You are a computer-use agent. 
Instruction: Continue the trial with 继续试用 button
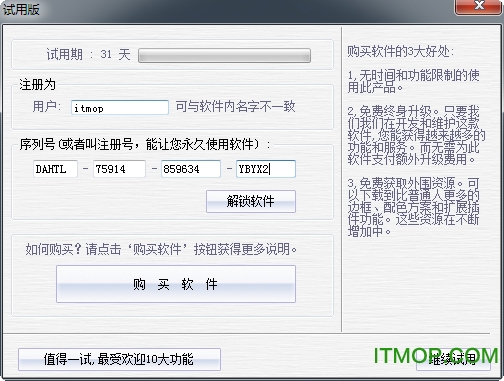453,359
